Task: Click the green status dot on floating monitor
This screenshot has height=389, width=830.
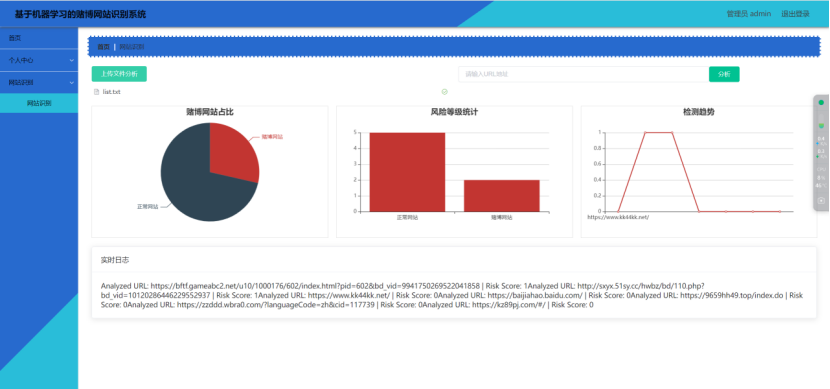Action: 821,102
